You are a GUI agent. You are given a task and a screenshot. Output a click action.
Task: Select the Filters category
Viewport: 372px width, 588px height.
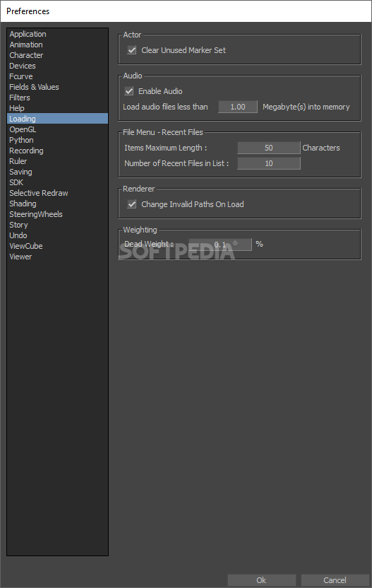pyautogui.click(x=57, y=98)
